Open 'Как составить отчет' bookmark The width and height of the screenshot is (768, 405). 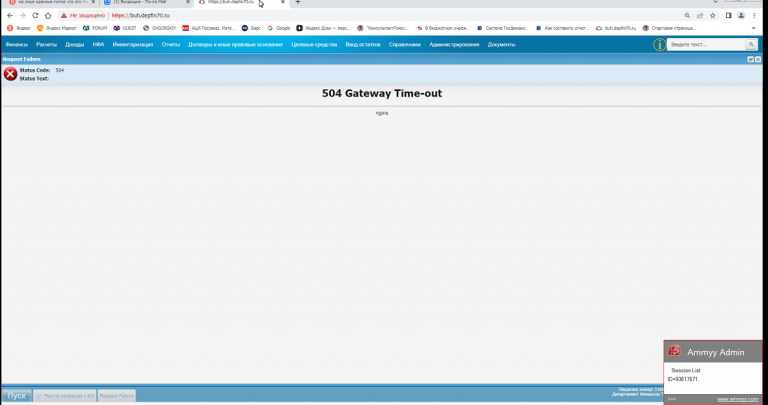pos(562,28)
